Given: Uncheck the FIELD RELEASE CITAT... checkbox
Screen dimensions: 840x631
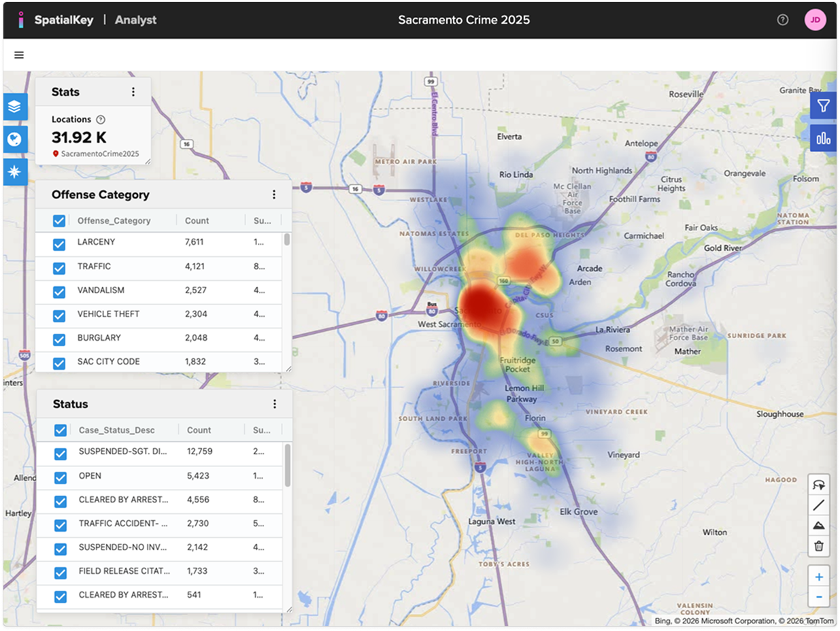Looking at the screenshot, I should (61, 573).
